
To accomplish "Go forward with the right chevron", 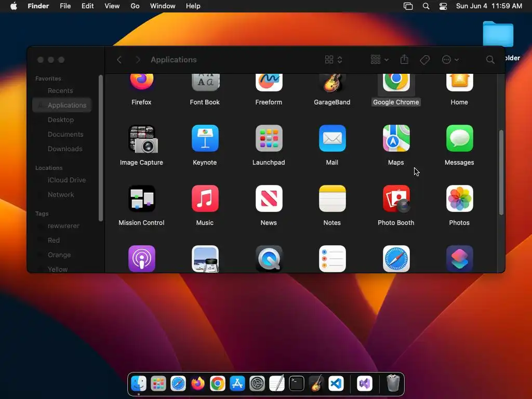I will click(x=137, y=60).
